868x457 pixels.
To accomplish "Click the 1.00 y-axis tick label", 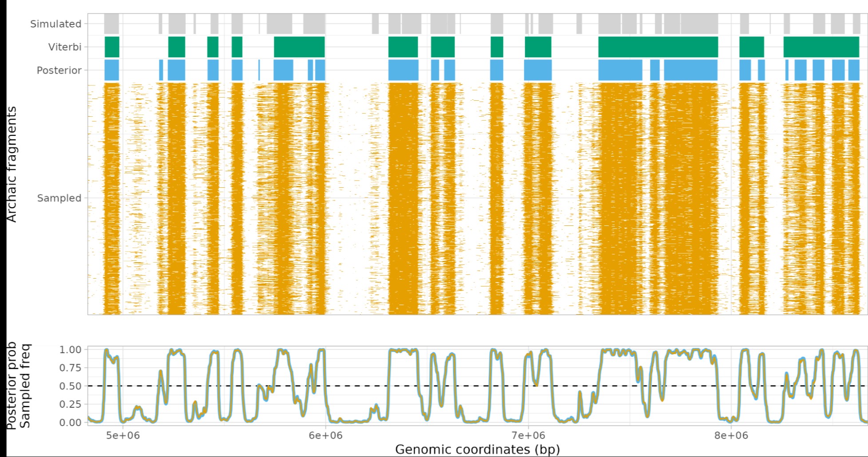I will click(x=70, y=350).
